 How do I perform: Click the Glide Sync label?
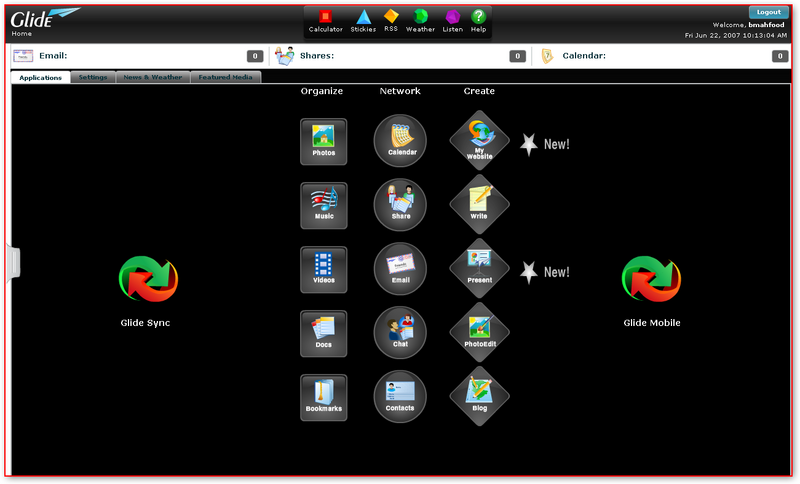tap(145, 323)
